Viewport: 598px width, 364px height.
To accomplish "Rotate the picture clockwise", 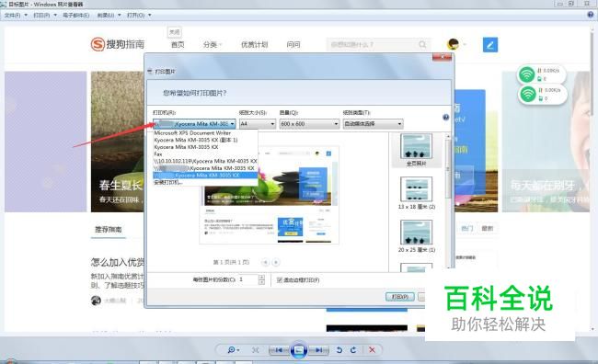I will point(353,350).
